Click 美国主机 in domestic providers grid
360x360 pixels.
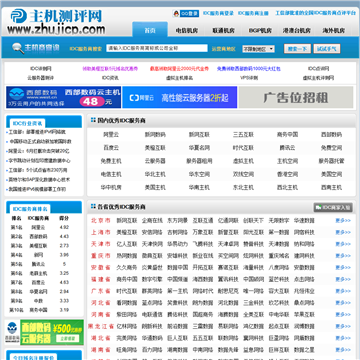pyautogui.click(x=155, y=187)
